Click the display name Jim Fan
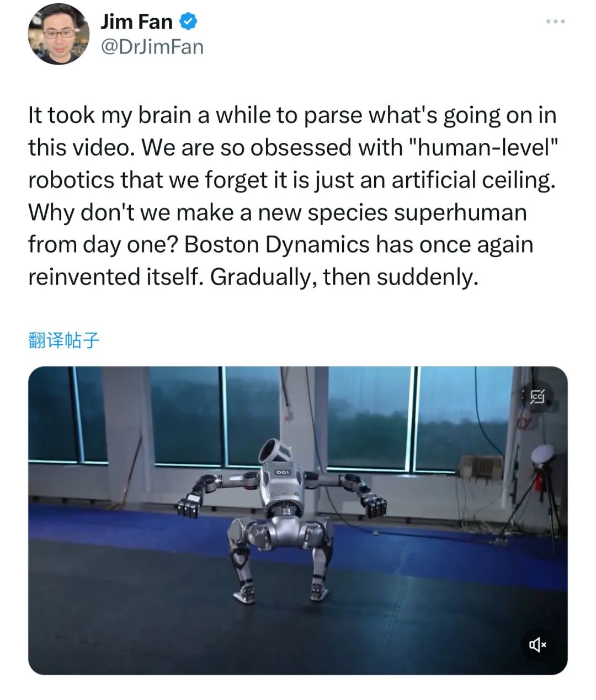 coord(136,21)
